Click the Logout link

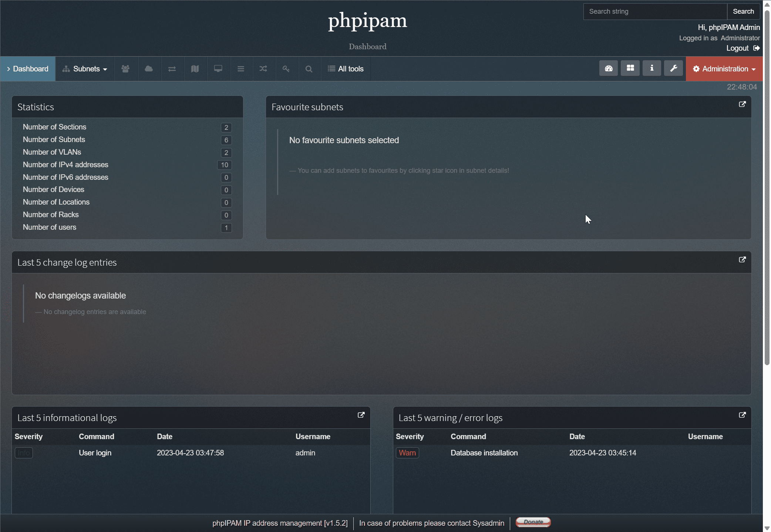point(737,48)
